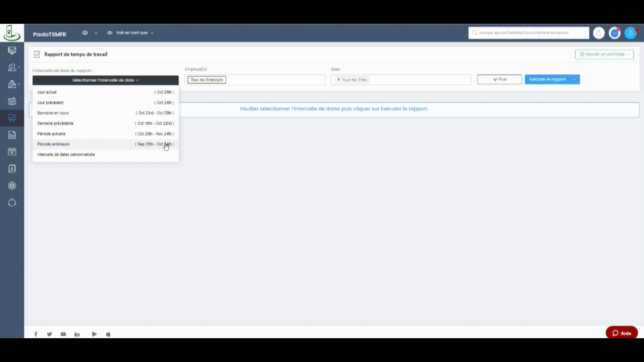Remove the Tous les Sites tag
Image resolution: width=644 pixels, height=362 pixels.
click(338, 79)
